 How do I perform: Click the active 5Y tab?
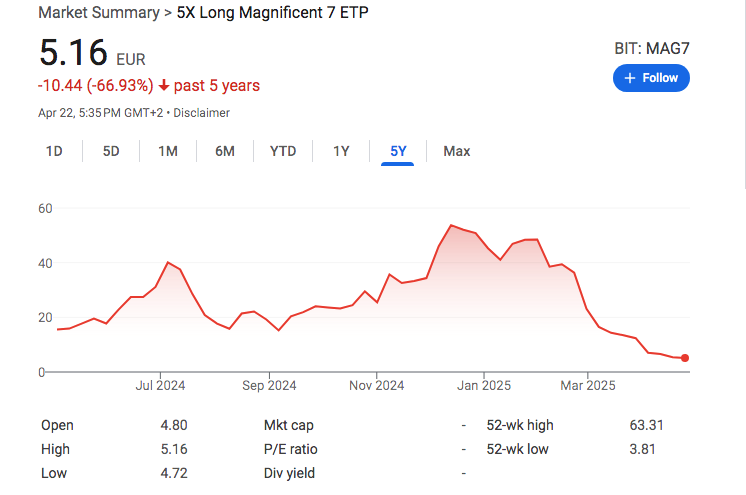(x=398, y=151)
